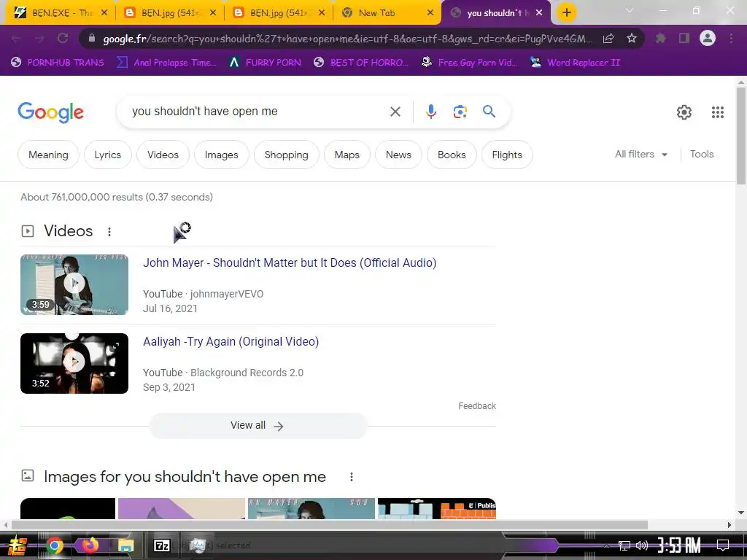The height and width of the screenshot is (560, 747).
Task: Click the volume speaker tray icon
Action: pos(642,545)
